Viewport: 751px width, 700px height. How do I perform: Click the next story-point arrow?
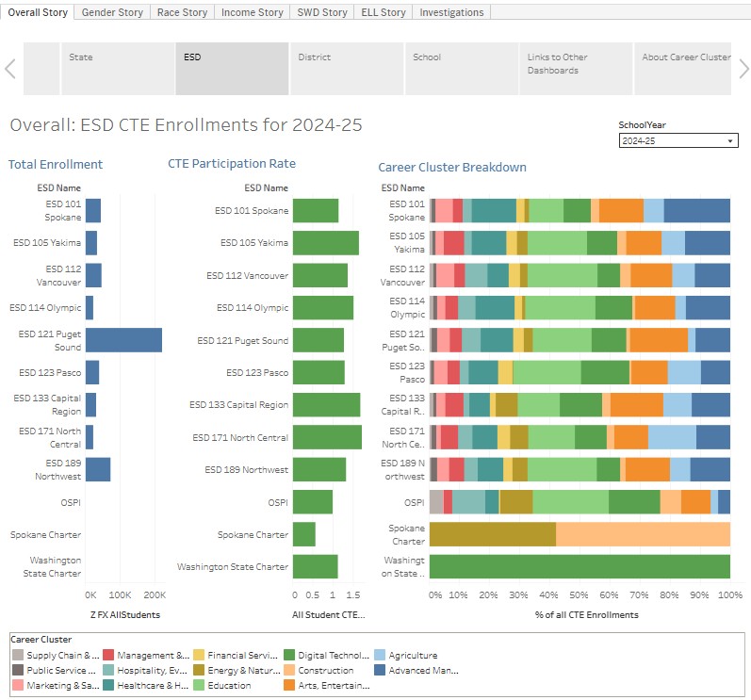tap(743, 69)
